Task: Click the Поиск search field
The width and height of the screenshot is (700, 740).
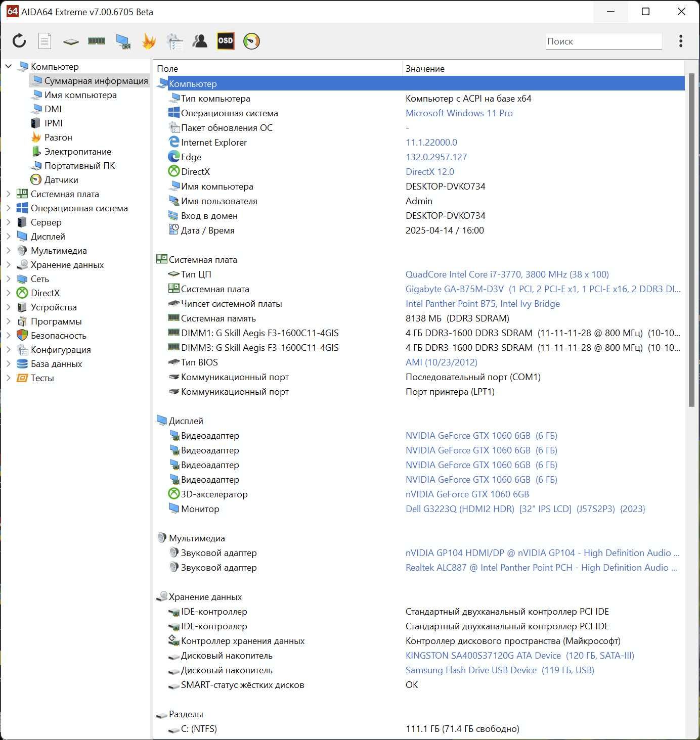Action: 604,41
